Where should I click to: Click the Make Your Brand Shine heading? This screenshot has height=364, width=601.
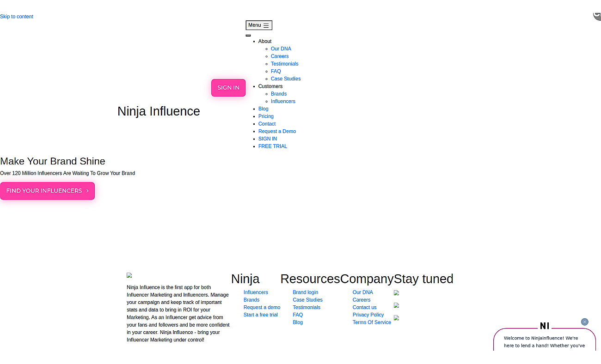[53, 161]
